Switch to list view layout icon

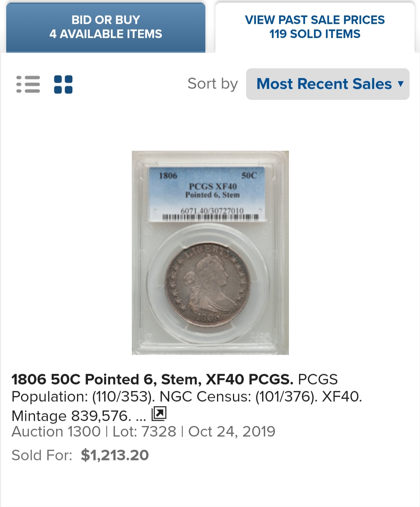coord(28,84)
